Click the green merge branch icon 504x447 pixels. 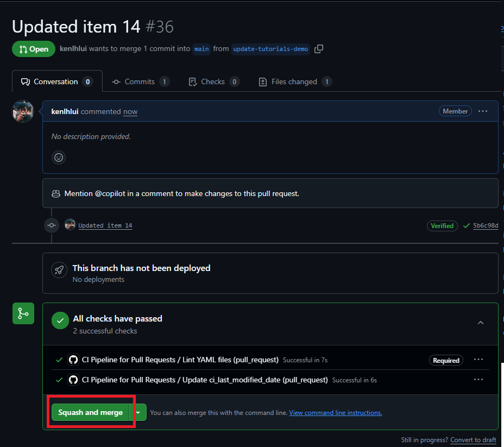tap(23, 313)
